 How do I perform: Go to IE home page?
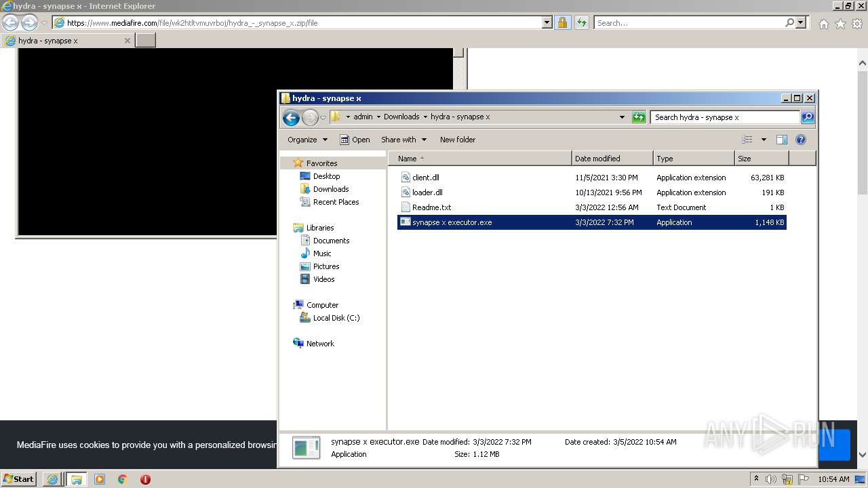[823, 24]
